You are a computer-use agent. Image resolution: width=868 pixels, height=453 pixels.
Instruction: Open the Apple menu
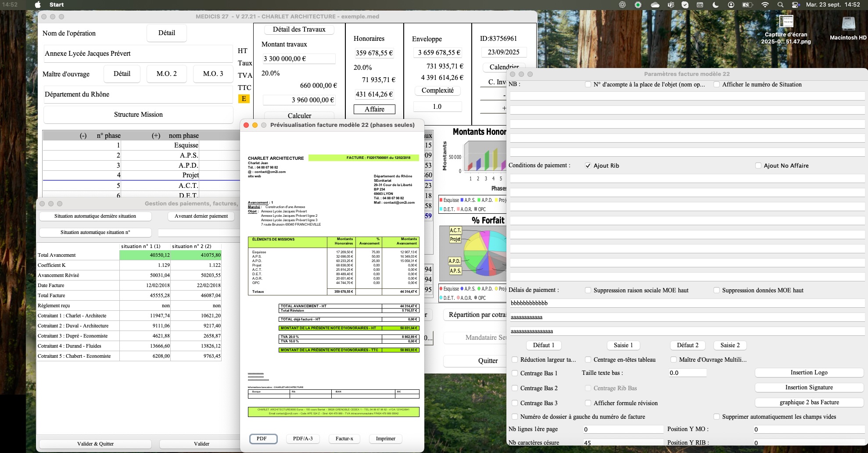[x=38, y=4]
